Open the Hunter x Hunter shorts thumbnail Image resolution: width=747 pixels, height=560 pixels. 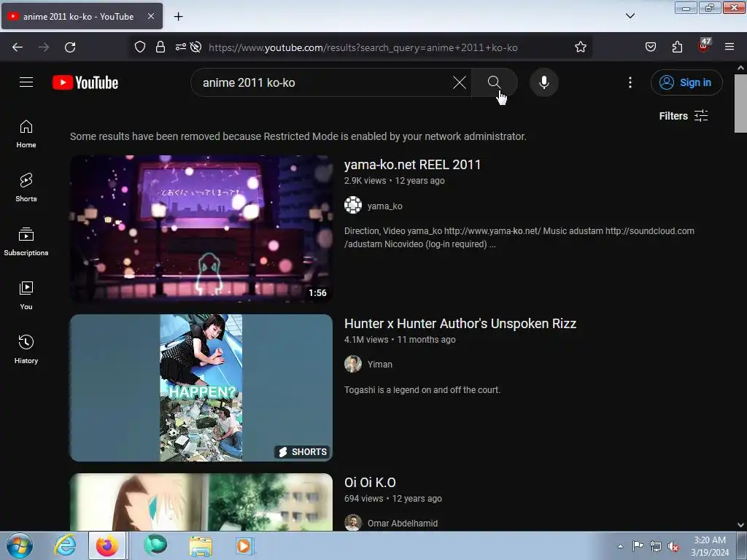point(201,388)
